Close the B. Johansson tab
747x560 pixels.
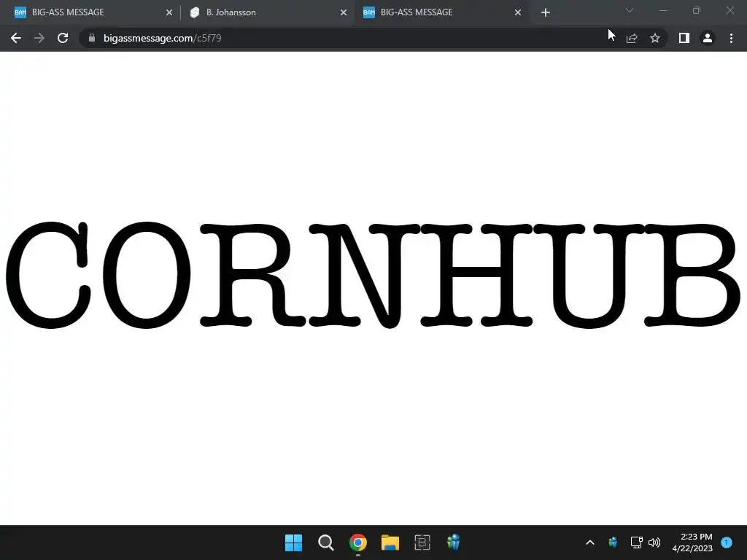coord(344,13)
